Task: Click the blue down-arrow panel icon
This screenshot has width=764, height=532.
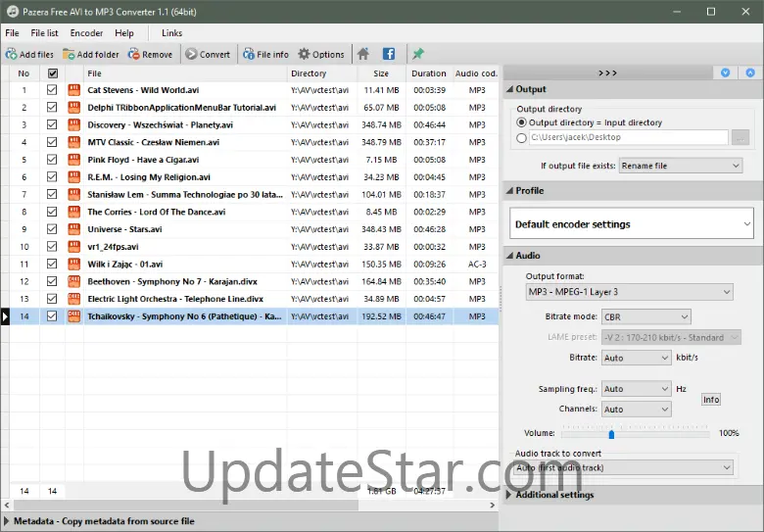Action: (x=726, y=73)
